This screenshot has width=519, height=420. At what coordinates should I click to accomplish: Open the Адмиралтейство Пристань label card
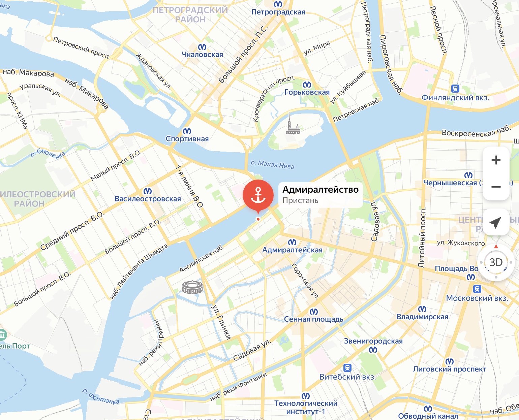[320, 195]
